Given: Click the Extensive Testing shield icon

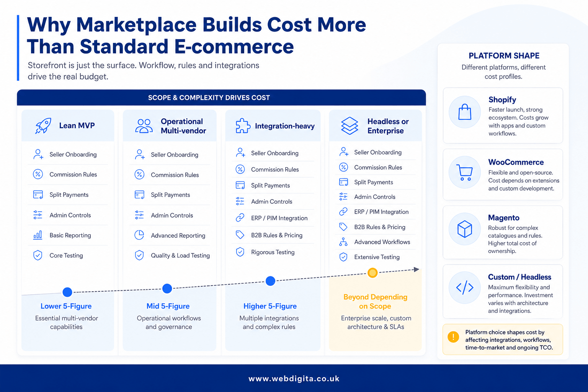Looking at the screenshot, I should 343,257.
